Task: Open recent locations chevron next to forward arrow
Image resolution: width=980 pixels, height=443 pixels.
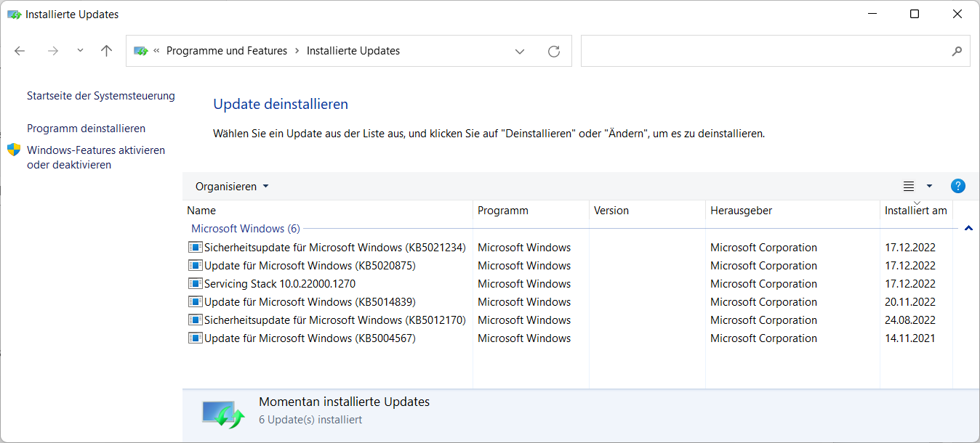Action: tap(80, 51)
